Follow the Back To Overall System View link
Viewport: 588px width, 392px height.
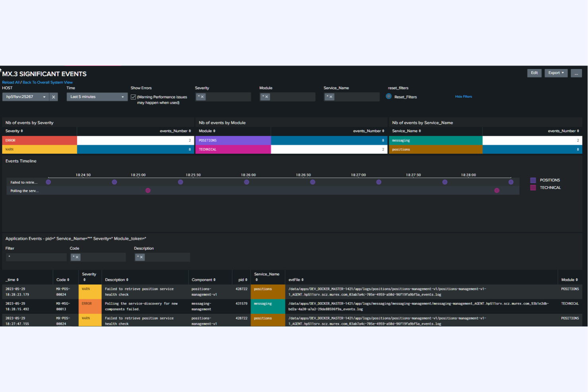48,82
